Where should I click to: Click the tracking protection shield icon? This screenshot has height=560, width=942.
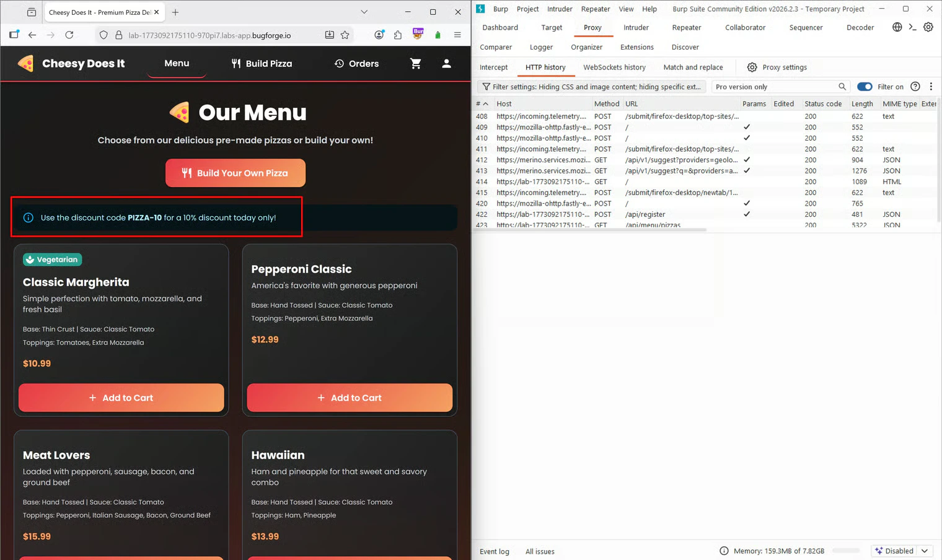tap(103, 35)
